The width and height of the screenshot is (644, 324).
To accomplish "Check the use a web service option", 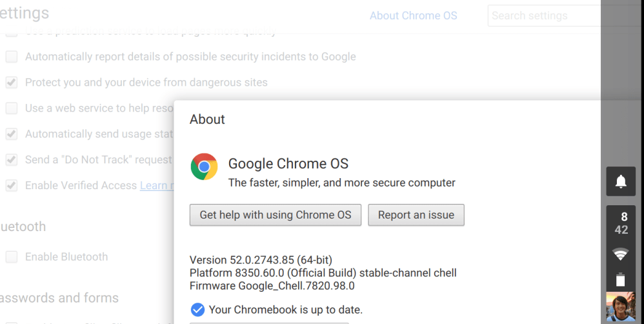I will (12, 108).
